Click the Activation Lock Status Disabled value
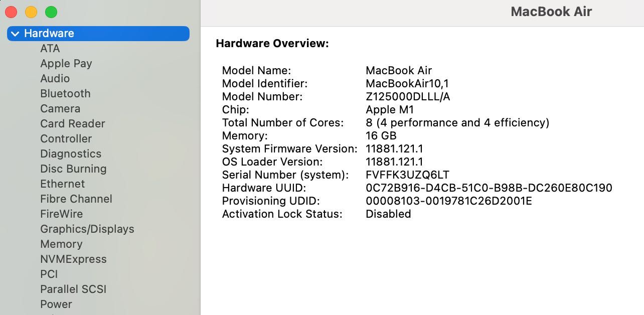 [388, 214]
